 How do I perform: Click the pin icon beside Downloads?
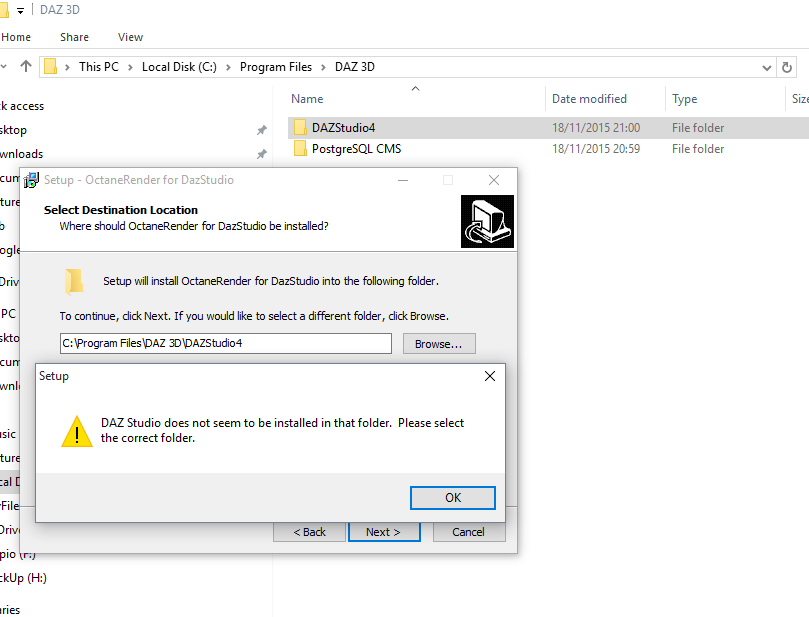(262, 154)
